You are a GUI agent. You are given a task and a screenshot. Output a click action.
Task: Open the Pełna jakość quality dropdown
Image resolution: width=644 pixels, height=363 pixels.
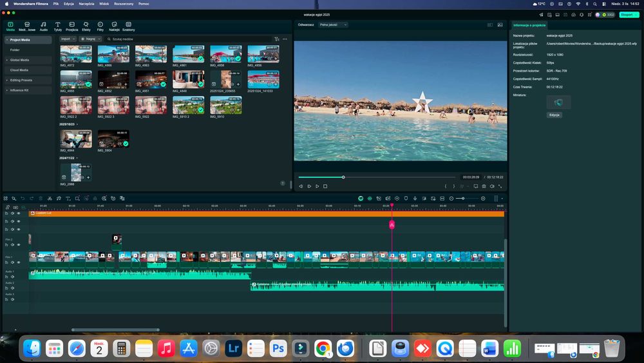coord(333,25)
